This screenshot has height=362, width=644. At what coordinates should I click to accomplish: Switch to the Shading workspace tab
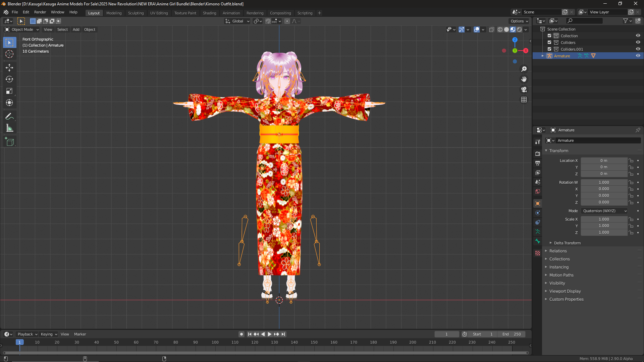click(x=209, y=13)
